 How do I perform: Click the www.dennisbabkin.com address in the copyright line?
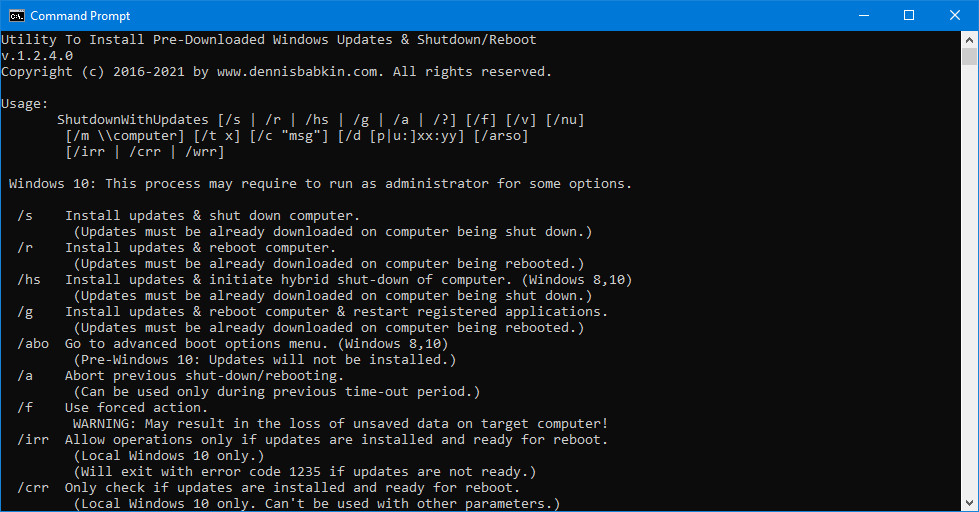pyautogui.click(x=296, y=72)
